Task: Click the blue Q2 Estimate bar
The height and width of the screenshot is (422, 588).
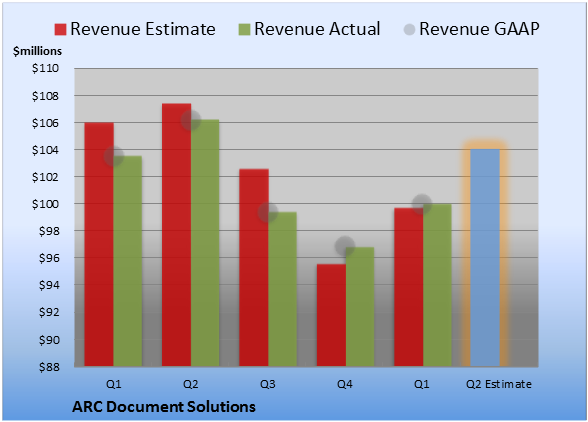Action: (485, 258)
